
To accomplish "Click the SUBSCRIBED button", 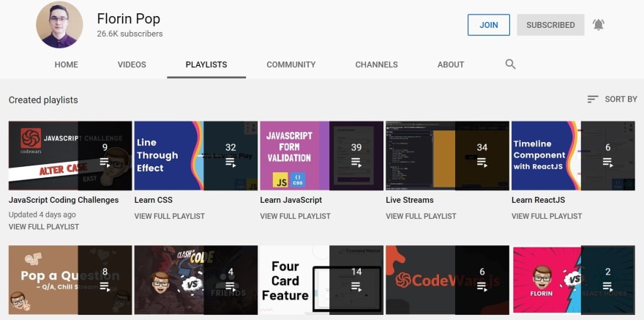I will tap(551, 25).
